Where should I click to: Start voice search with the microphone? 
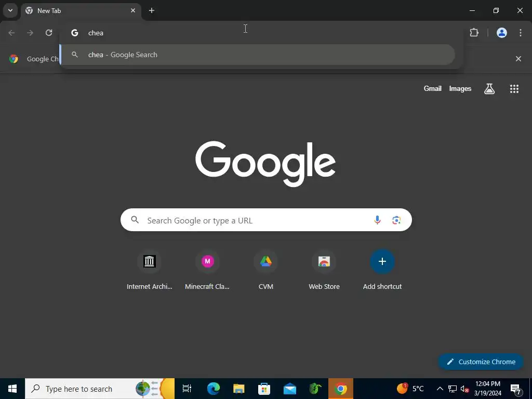pyautogui.click(x=377, y=220)
